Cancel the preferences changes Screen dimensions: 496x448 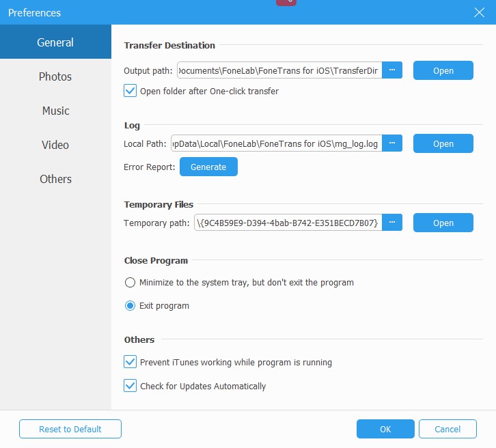(x=447, y=429)
